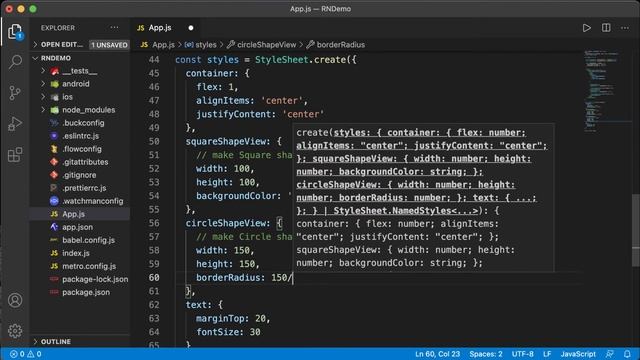Switch to the App.js editor tab
640x360 pixels.
160,28
